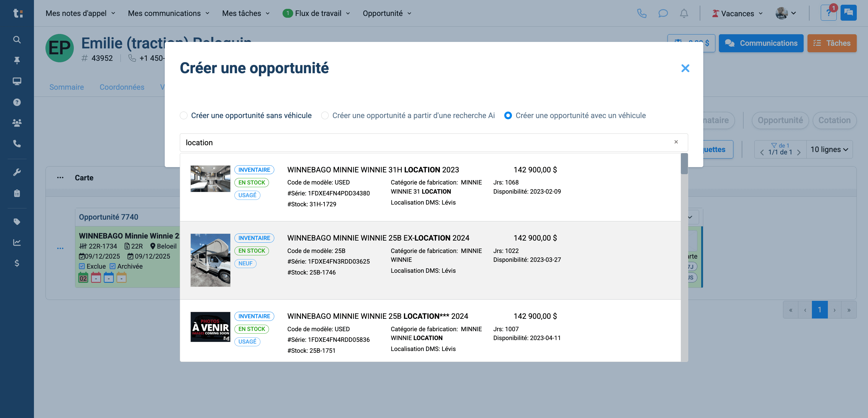Click the question mark icon in left sidebar
This screenshot has height=418, width=868.
pos(17,102)
